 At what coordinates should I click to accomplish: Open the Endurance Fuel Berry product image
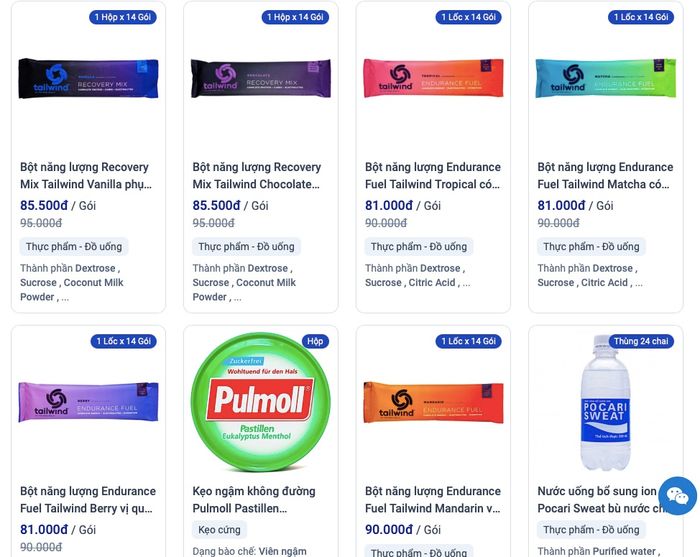(88, 402)
